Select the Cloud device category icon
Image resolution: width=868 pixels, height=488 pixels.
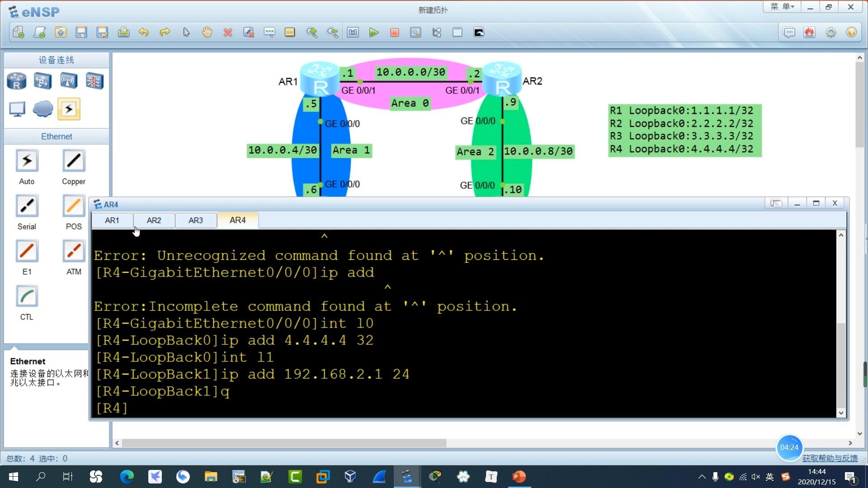43,109
